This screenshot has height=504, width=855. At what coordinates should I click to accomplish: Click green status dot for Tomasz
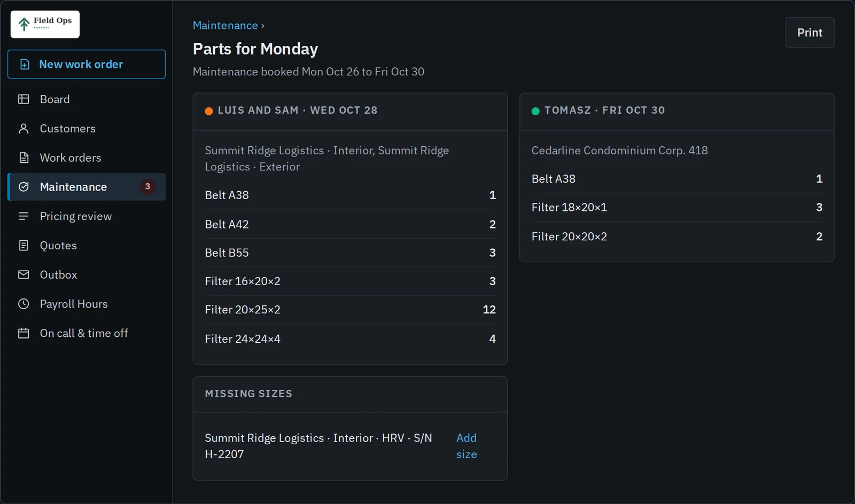click(x=535, y=111)
